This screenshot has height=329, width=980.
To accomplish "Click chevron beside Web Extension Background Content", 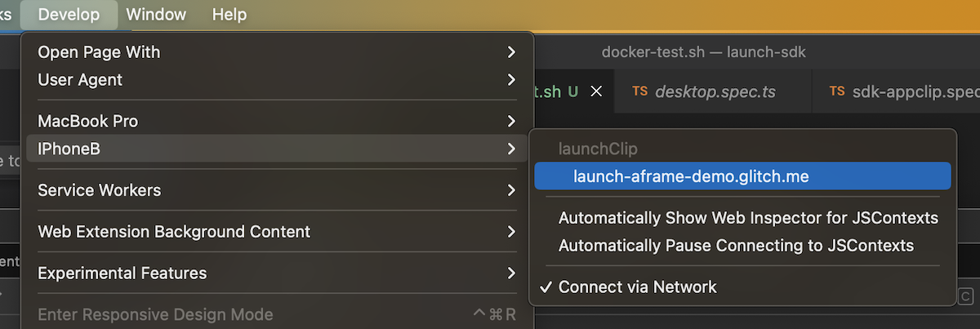I will tap(511, 232).
